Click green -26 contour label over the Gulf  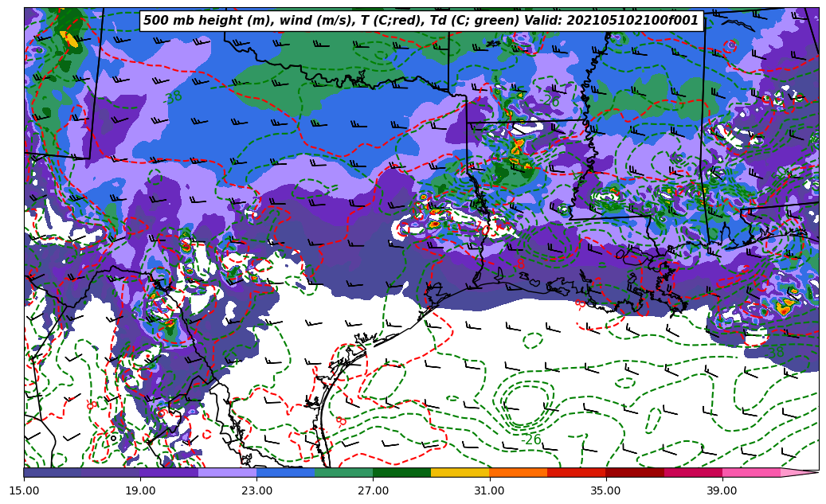(x=531, y=439)
